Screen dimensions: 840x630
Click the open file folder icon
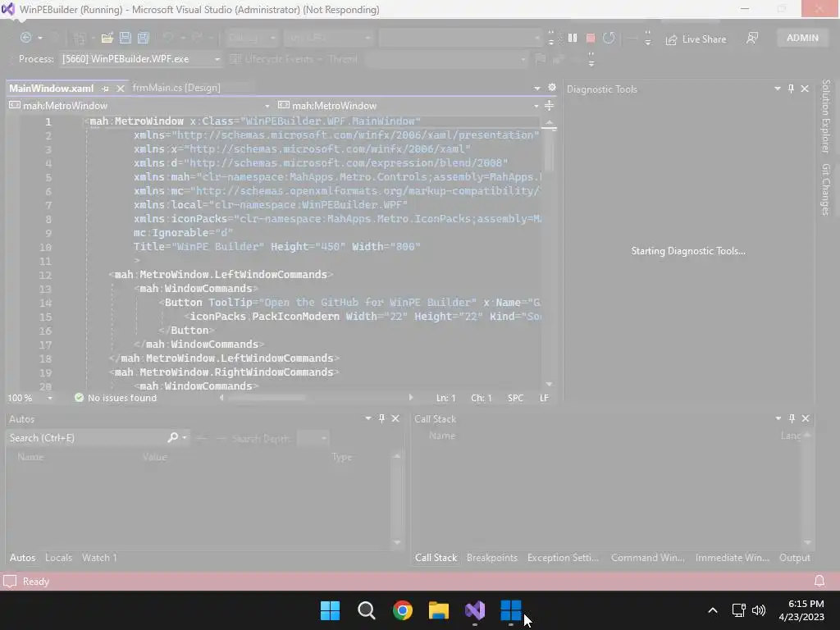point(107,38)
